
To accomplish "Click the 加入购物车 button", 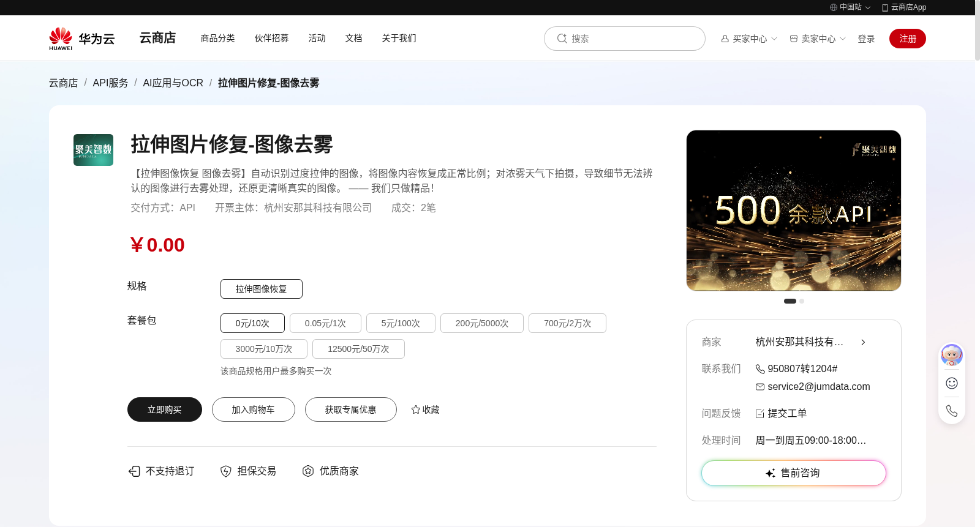I will tap(254, 409).
